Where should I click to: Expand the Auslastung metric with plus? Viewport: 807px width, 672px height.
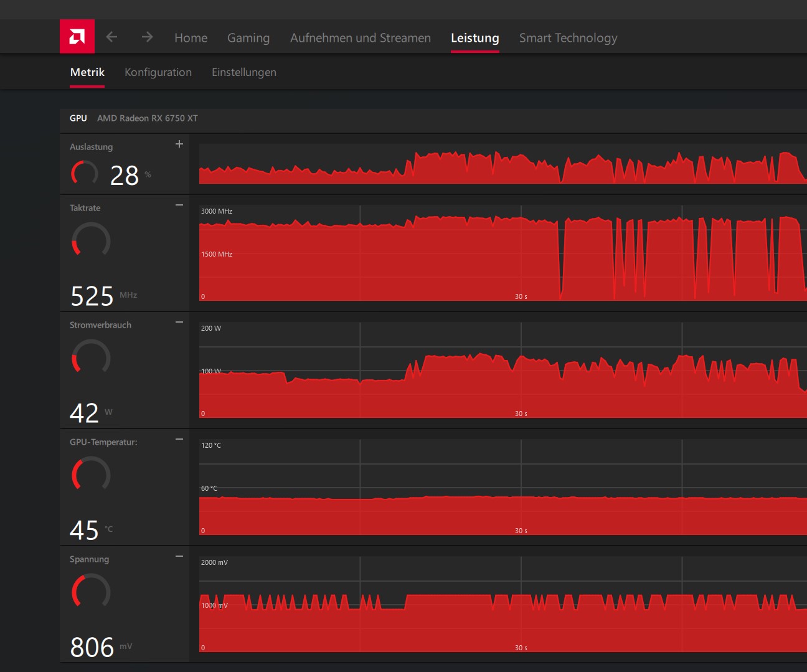179,144
